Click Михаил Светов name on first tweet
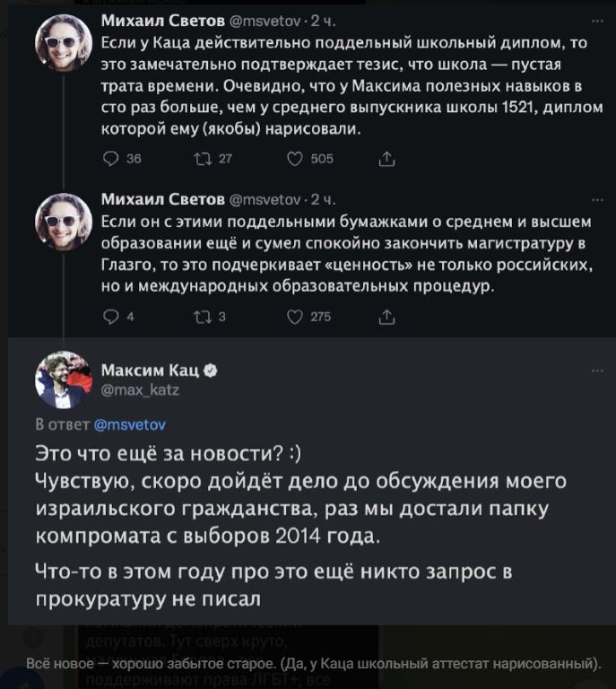616x689 pixels. (x=157, y=20)
